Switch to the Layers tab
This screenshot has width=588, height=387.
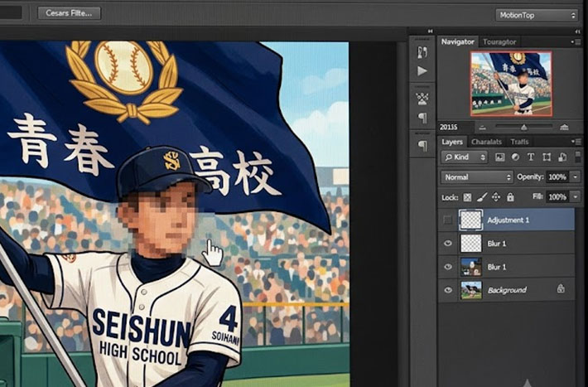coord(452,142)
